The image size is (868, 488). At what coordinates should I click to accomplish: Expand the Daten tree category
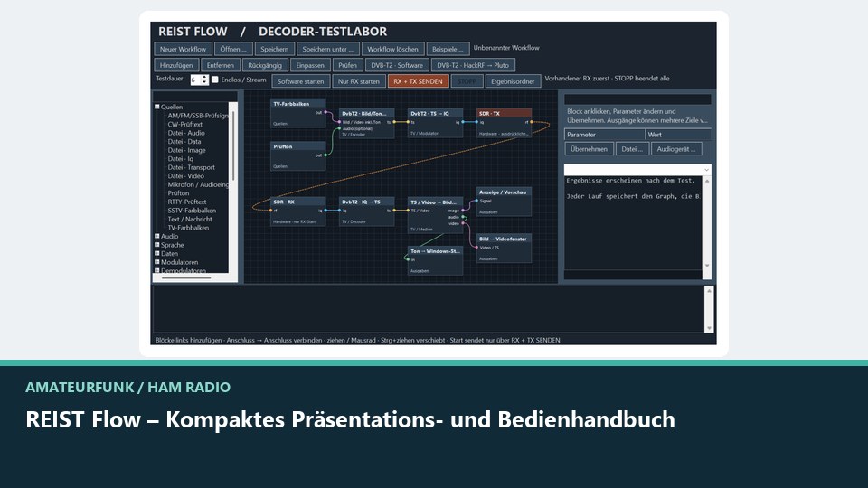(157, 253)
